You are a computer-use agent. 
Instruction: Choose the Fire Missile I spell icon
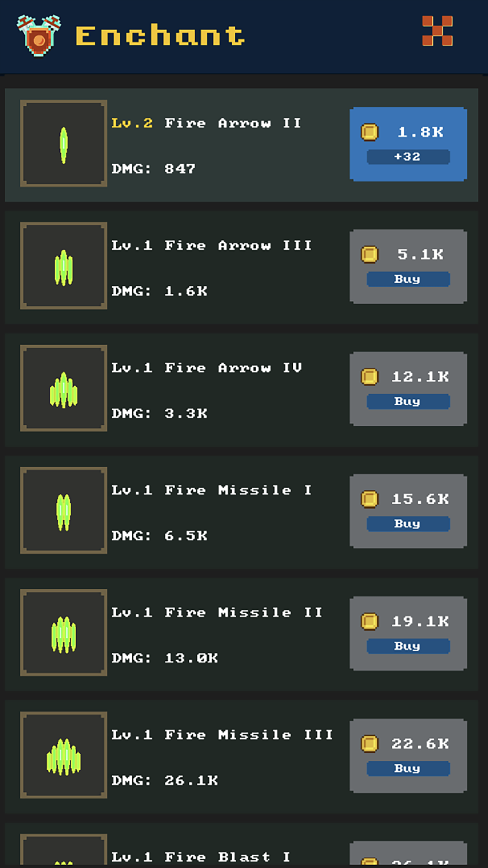(63, 511)
